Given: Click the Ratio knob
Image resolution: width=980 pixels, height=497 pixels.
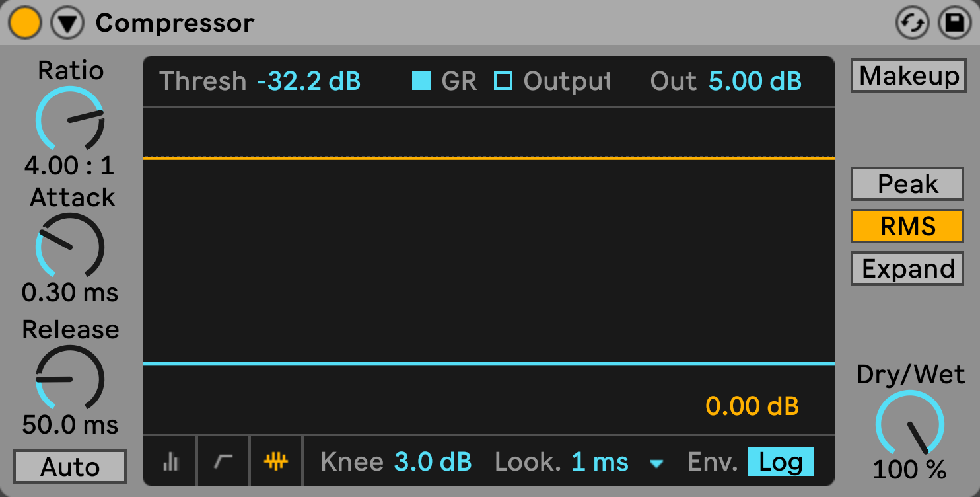Looking at the screenshot, I should pyautogui.click(x=70, y=120).
